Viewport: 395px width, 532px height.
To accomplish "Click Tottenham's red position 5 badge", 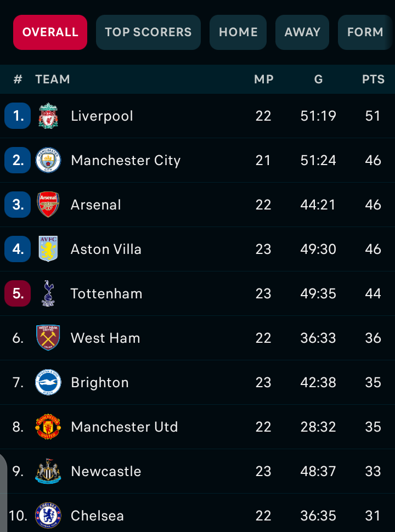I will click(x=18, y=293).
